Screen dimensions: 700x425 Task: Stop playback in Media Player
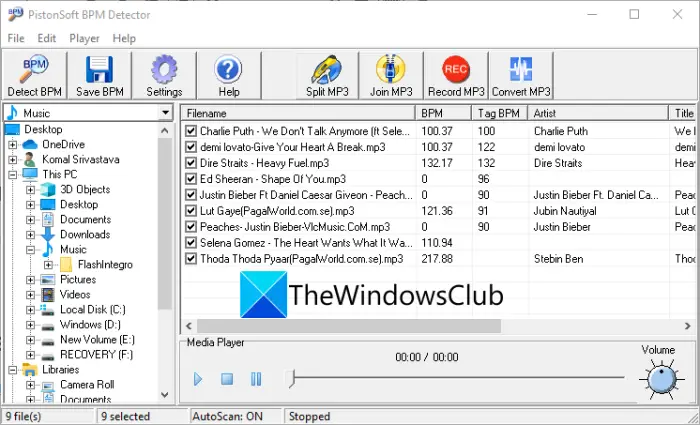pyautogui.click(x=227, y=379)
